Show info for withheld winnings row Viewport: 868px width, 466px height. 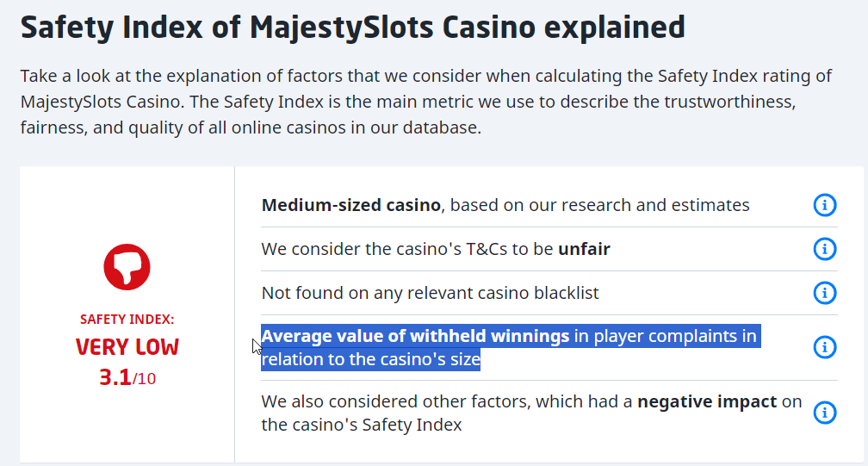click(824, 347)
